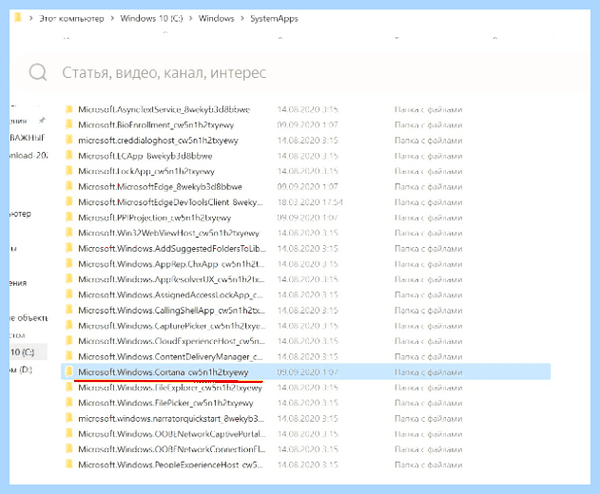Viewport: 600px width, 494px height.
Task: Click folder icon of Microsoft.PPIProjection row
Action: click(69, 217)
